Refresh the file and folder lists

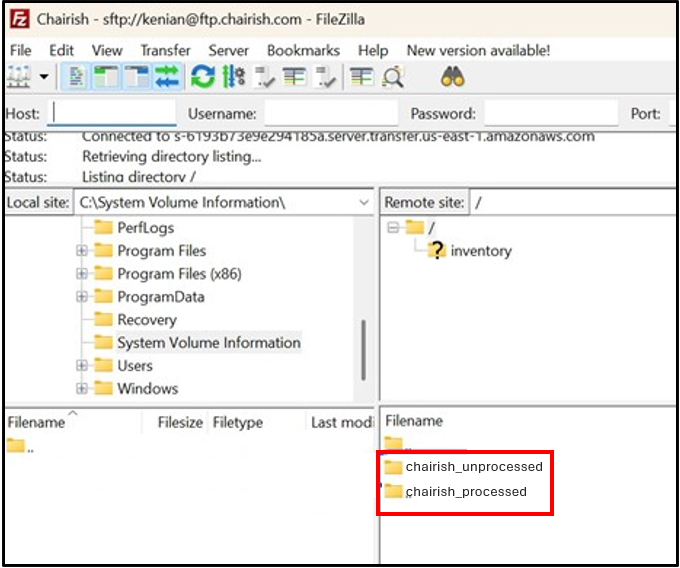pos(203,77)
